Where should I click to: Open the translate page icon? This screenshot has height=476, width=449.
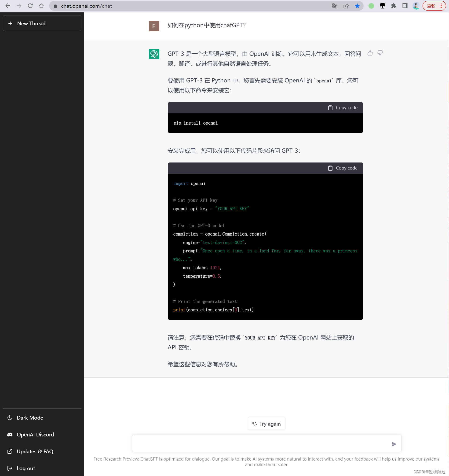[335, 6]
